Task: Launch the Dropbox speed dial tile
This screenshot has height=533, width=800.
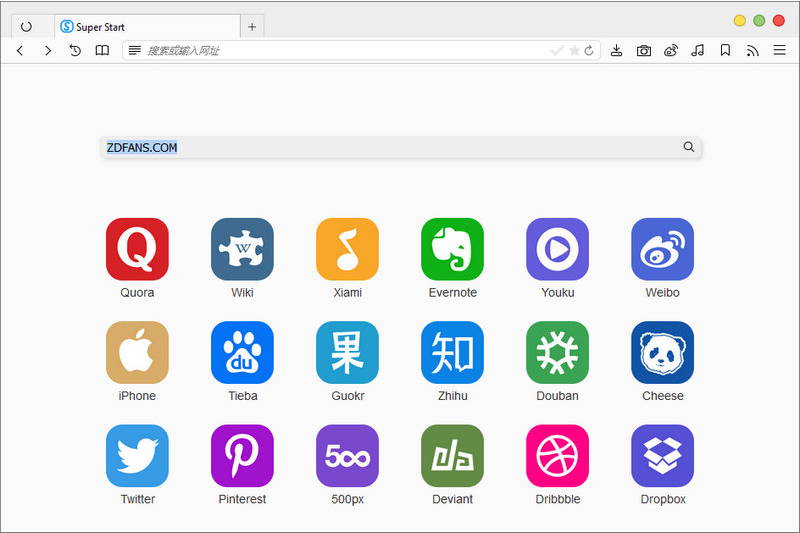Action: pos(662,455)
